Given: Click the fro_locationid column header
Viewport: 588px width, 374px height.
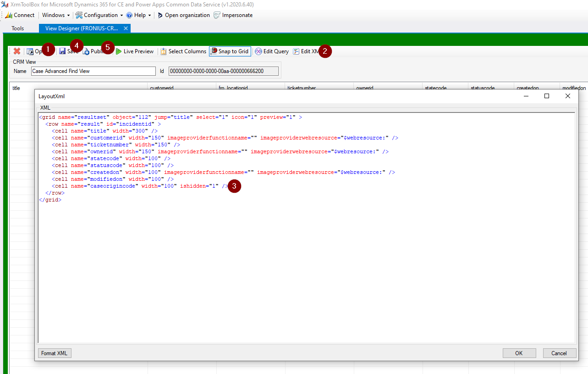Looking at the screenshot, I should point(251,87).
